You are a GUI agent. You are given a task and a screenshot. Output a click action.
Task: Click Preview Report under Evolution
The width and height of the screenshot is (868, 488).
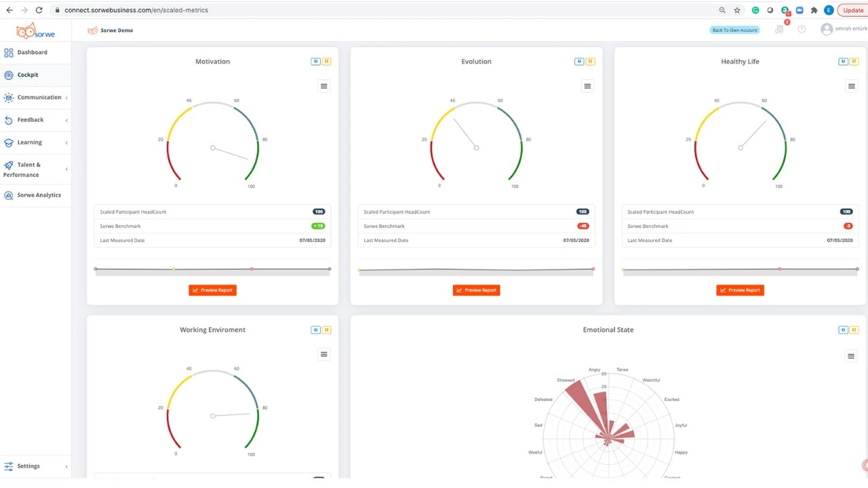[477, 290]
